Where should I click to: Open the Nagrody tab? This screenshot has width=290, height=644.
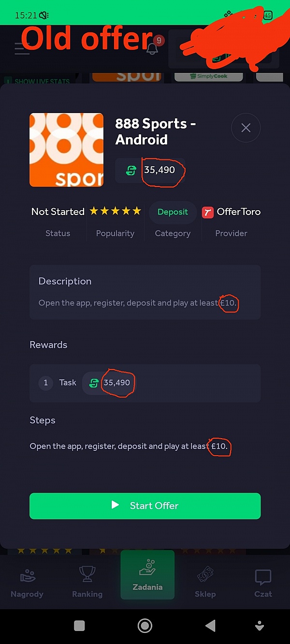[27, 583]
